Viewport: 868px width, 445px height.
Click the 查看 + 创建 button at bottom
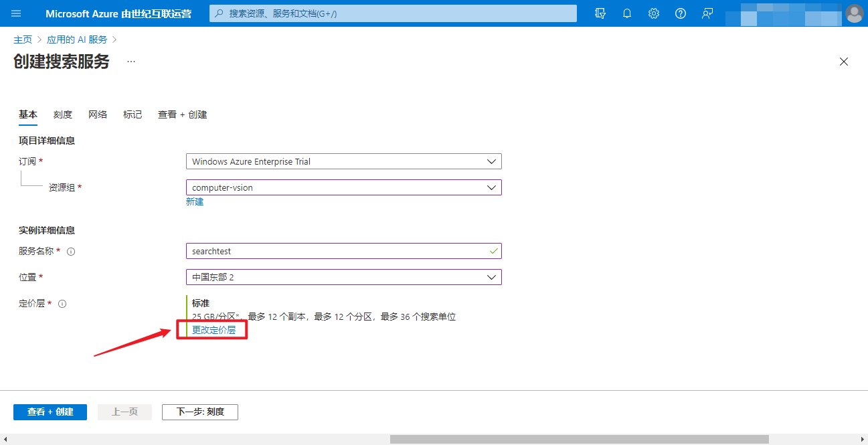pyautogui.click(x=50, y=412)
